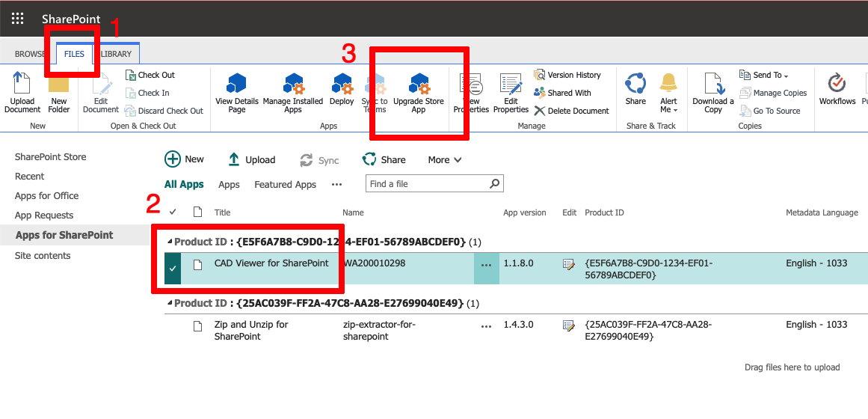
Task: Open Site contents in sidebar
Action: 43,255
